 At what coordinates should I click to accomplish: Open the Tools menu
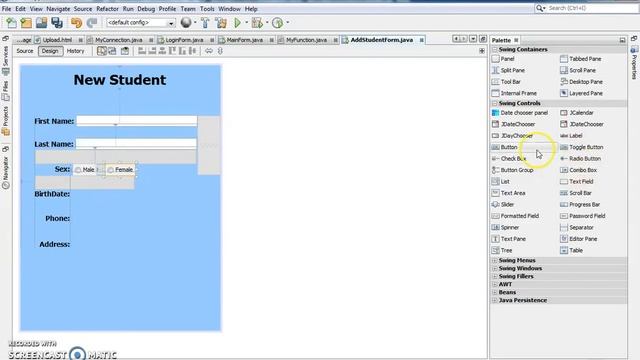(x=207, y=9)
